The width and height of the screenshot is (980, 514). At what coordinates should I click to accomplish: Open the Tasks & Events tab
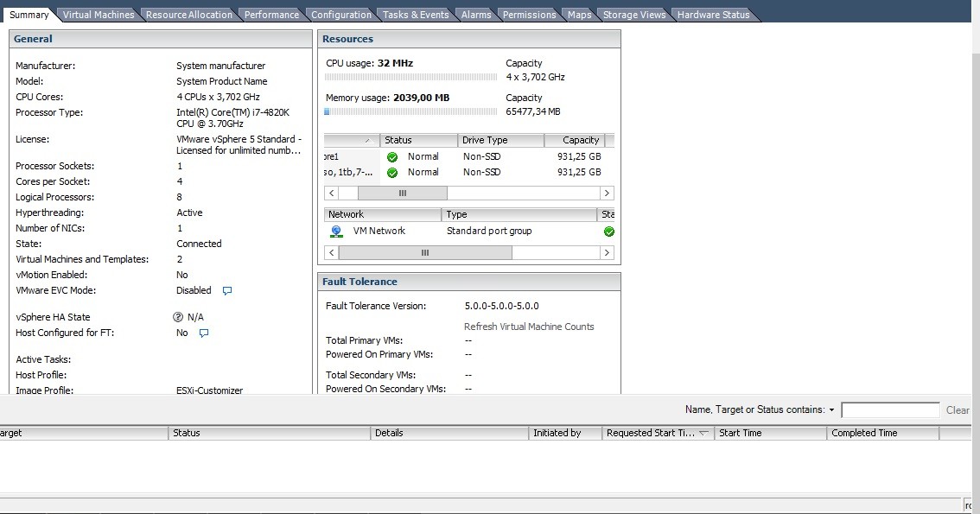coord(416,15)
